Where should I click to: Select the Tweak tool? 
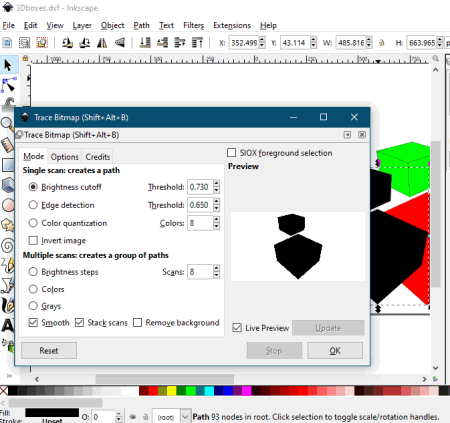[x=8, y=103]
